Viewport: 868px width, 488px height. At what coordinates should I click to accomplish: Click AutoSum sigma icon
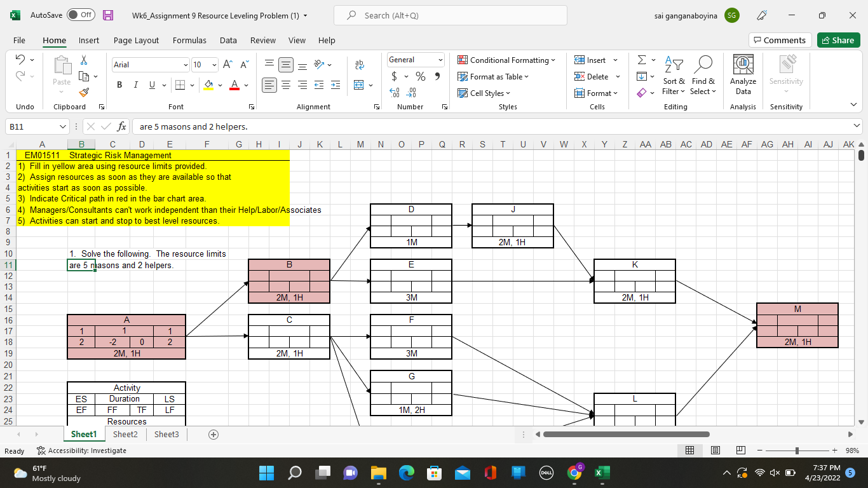click(642, 60)
